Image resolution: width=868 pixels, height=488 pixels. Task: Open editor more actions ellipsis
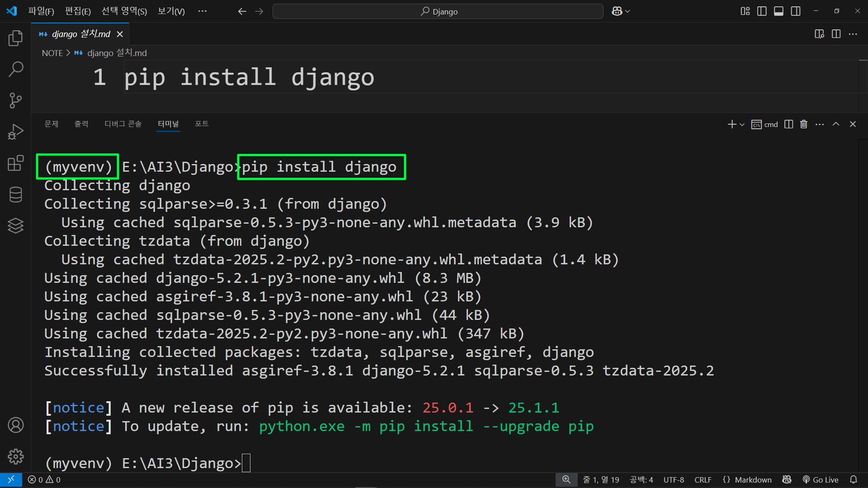point(853,34)
